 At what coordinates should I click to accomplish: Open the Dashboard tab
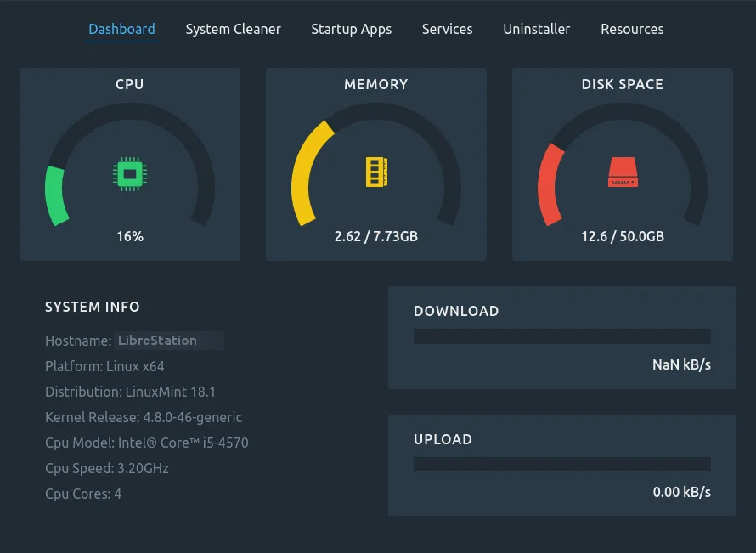click(121, 30)
